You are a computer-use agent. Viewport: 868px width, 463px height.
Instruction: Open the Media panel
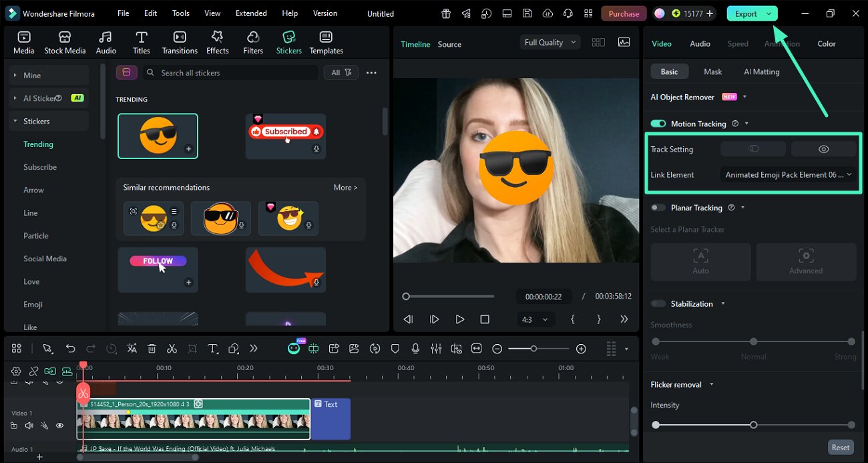tap(23, 43)
